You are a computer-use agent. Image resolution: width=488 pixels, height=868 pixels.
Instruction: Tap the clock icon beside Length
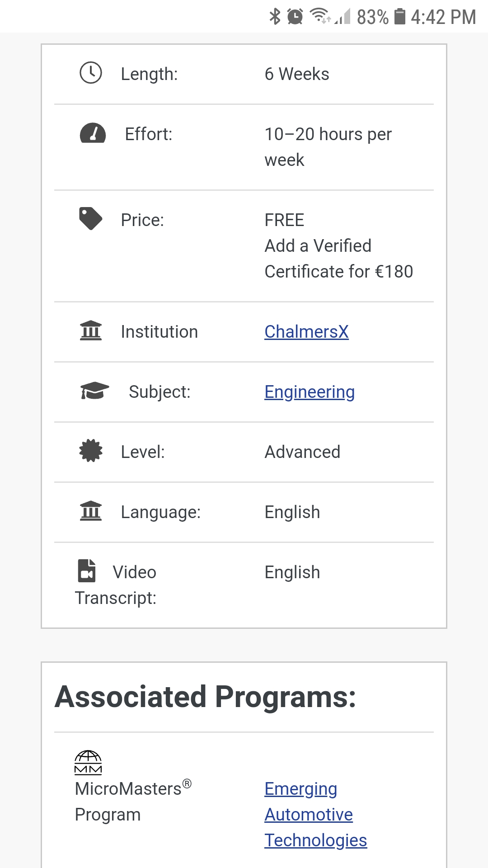pyautogui.click(x=91, y=73)
